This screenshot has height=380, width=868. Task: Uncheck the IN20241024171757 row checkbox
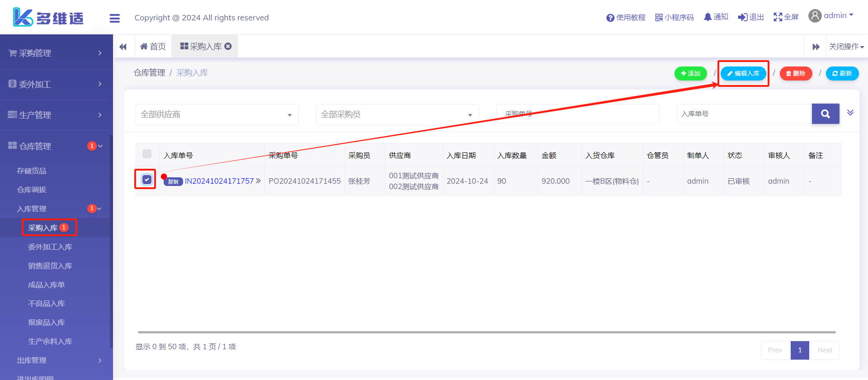coord(147,180)
